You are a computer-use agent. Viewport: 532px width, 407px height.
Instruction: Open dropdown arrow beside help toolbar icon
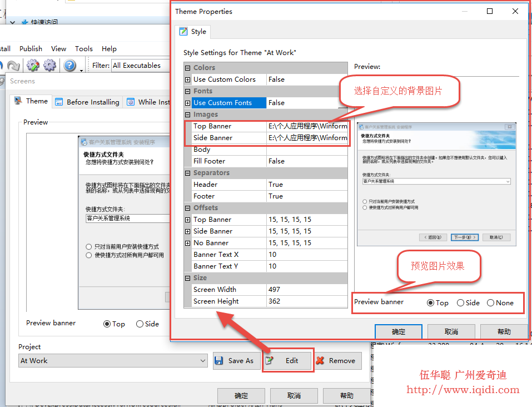click(x=81, y=70)
